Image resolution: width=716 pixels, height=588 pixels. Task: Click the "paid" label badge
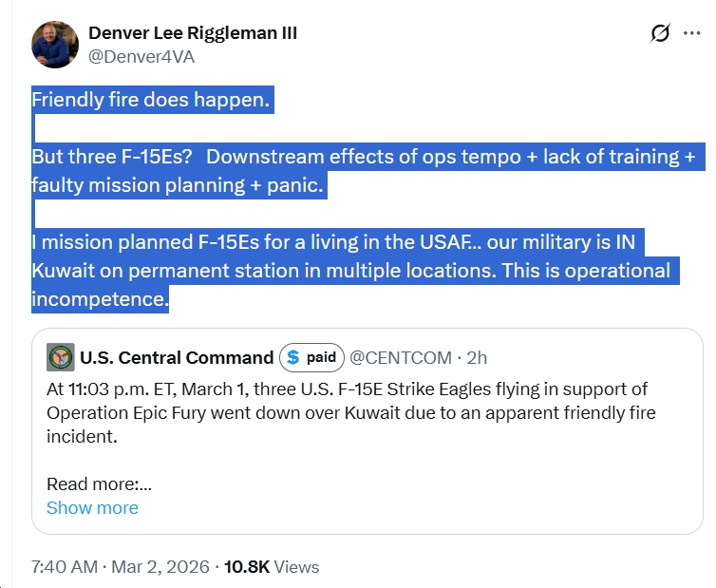(x=321, y=358)
